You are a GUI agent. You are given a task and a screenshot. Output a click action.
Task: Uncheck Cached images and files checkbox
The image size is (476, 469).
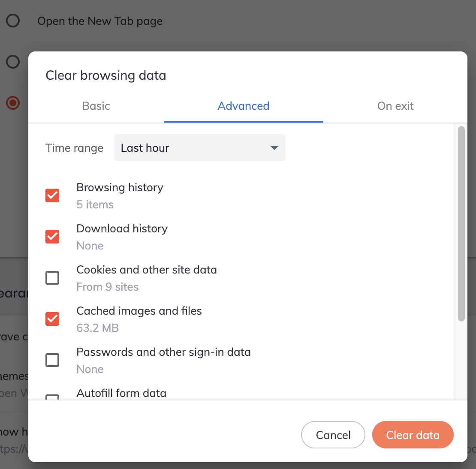click(52, 319)
